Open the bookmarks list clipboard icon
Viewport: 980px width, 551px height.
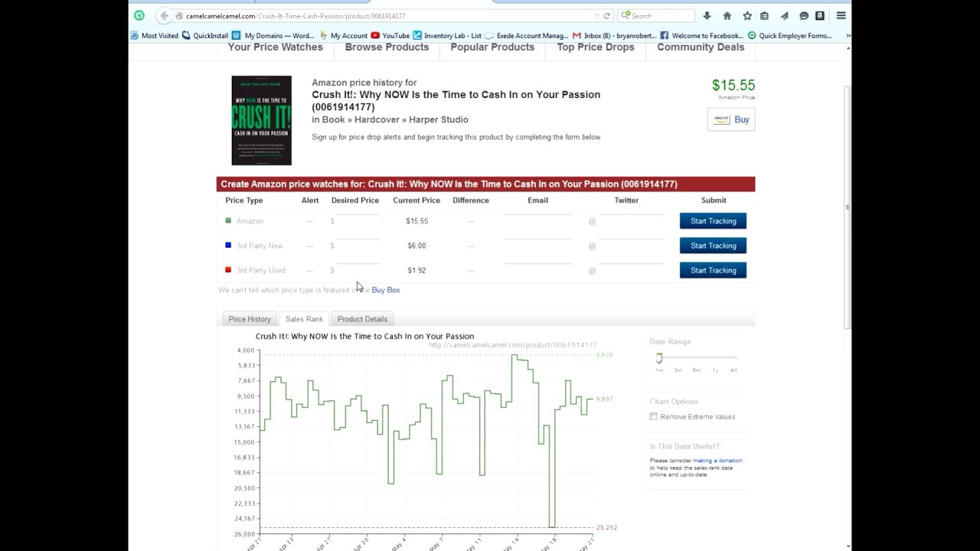pyautogui.click(x=764, y=15)
